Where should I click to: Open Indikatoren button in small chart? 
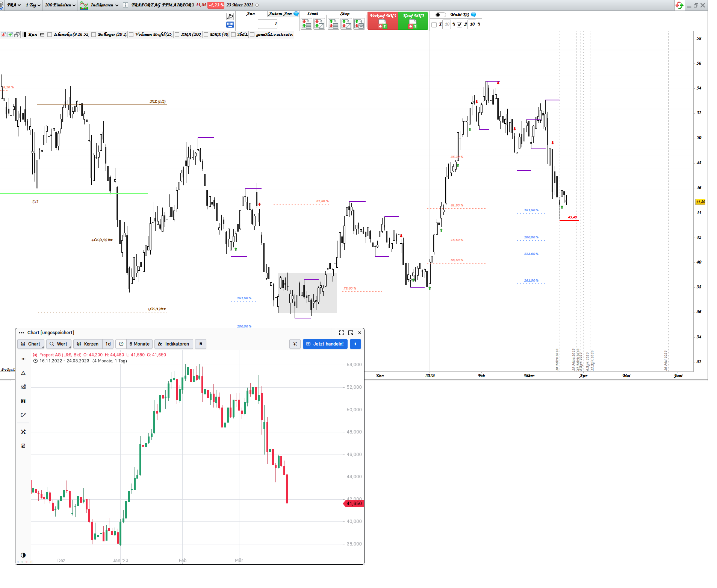(x=174, y=344)
